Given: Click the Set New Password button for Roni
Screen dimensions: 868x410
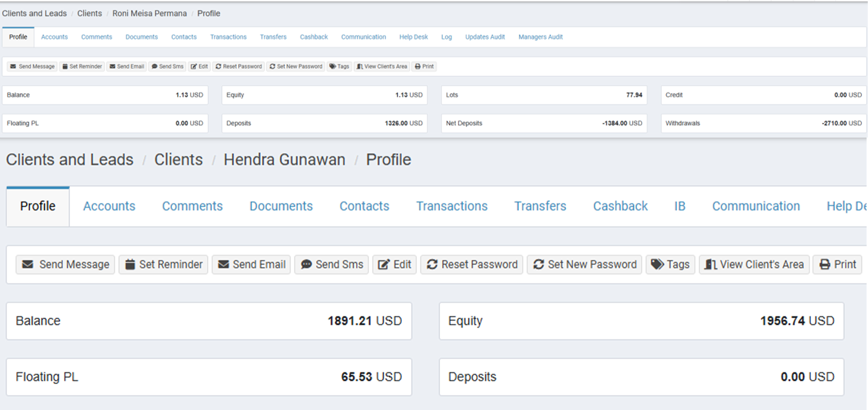Looking at the screenshot, I should coord(296,66).
